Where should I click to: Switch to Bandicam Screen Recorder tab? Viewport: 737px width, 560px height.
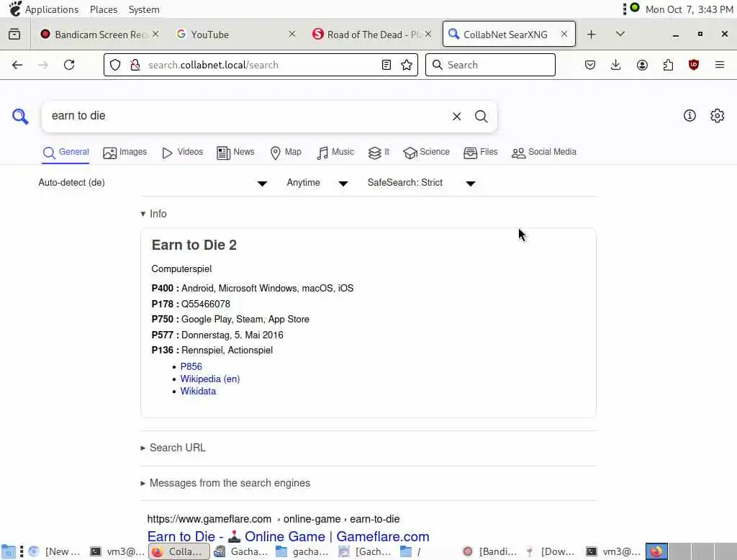(100, 35)
